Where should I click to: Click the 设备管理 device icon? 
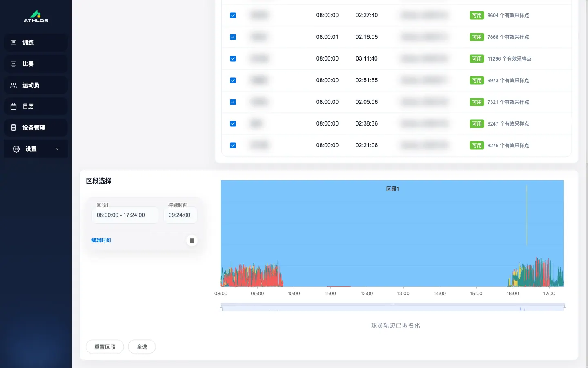(13, 128)
